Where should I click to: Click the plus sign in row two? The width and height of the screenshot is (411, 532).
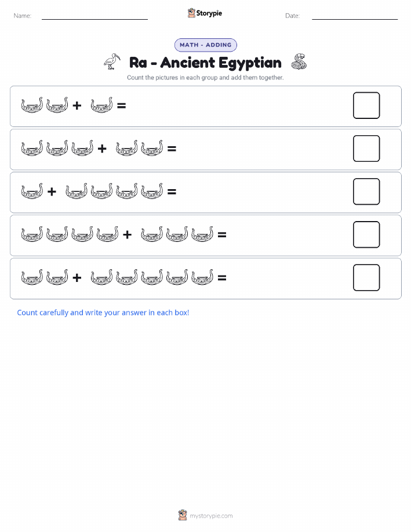(x=102, y=149)
